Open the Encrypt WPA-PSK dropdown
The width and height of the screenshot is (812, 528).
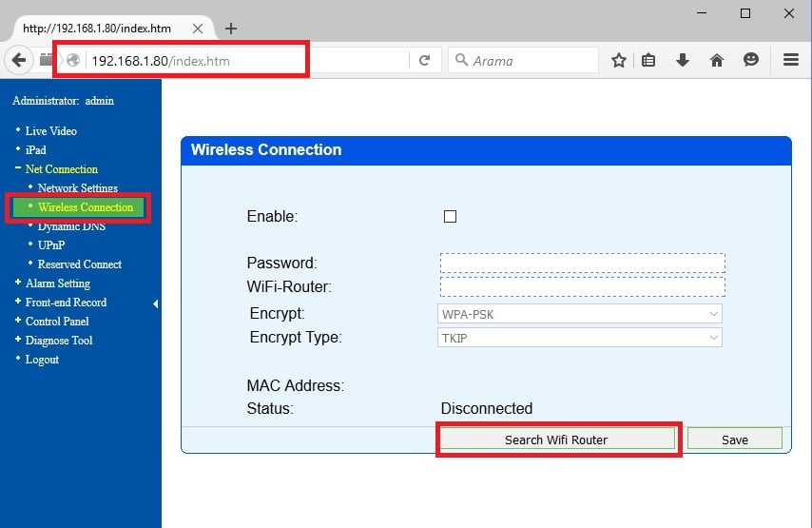(x=581, y=314)
